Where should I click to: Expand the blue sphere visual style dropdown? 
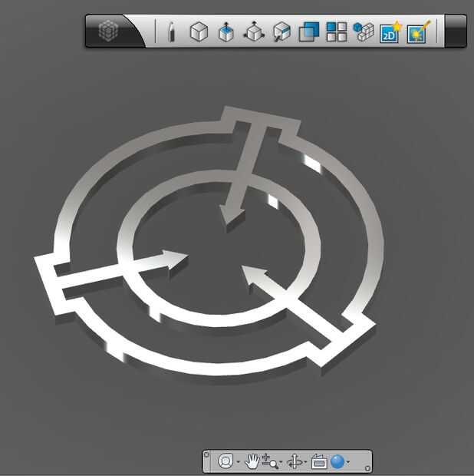click(348, 462)
